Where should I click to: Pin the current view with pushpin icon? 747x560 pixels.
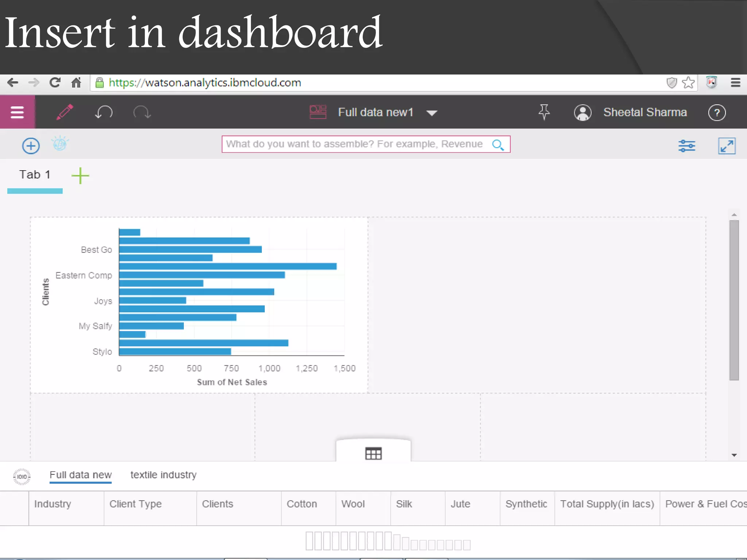[544, 112]
